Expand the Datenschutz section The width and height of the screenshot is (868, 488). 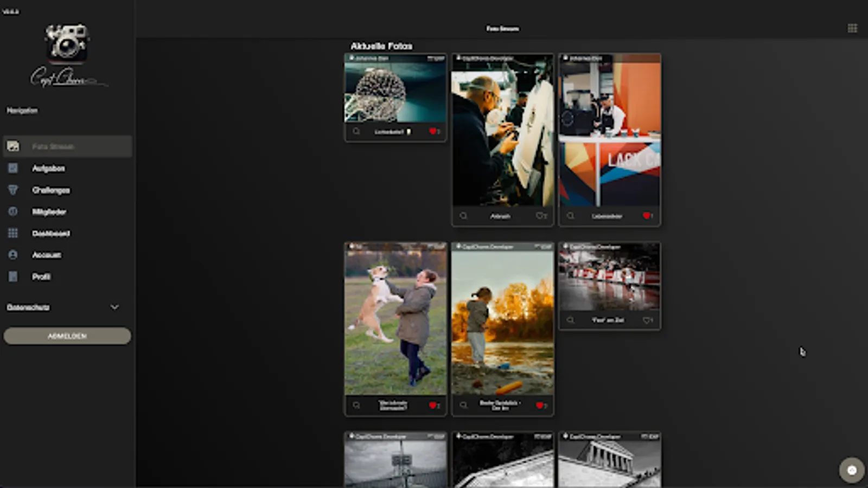click(114, 307)
